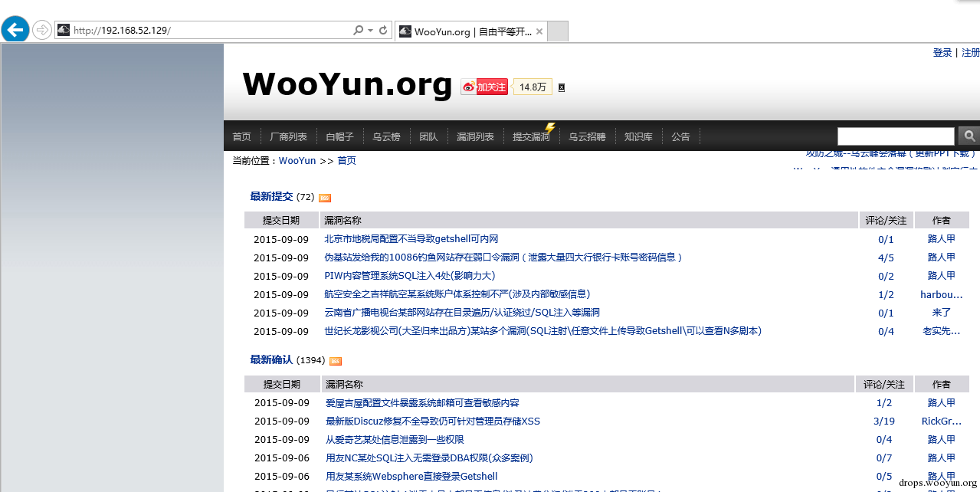Open the address bar dropdown arrow

(x=370, y=31)
